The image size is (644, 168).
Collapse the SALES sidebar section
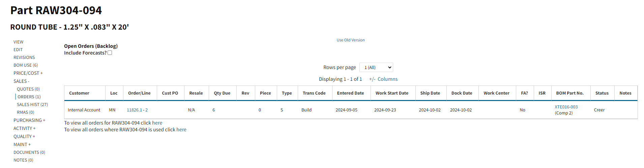21,81
